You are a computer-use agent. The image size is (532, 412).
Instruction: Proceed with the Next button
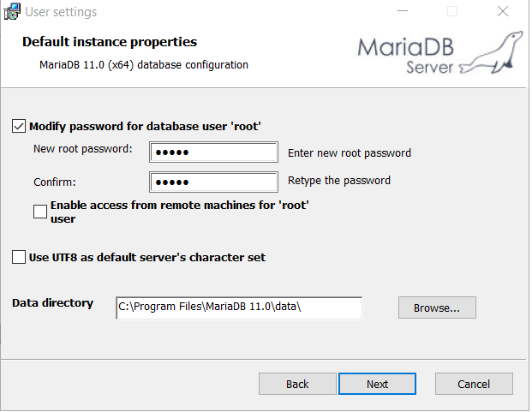coord(377,384)
